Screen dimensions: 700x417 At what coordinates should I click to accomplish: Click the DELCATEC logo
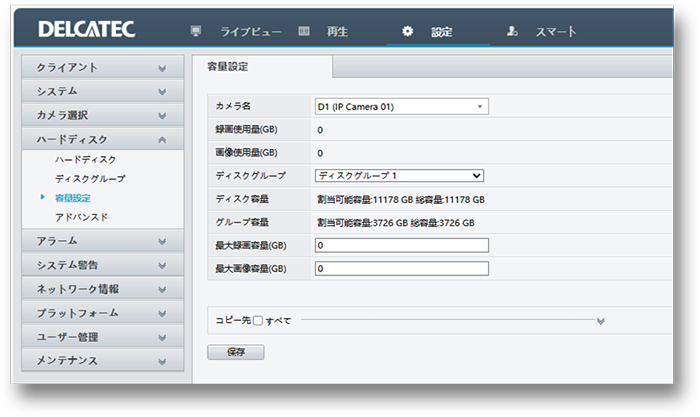click(x=86, y=30)
